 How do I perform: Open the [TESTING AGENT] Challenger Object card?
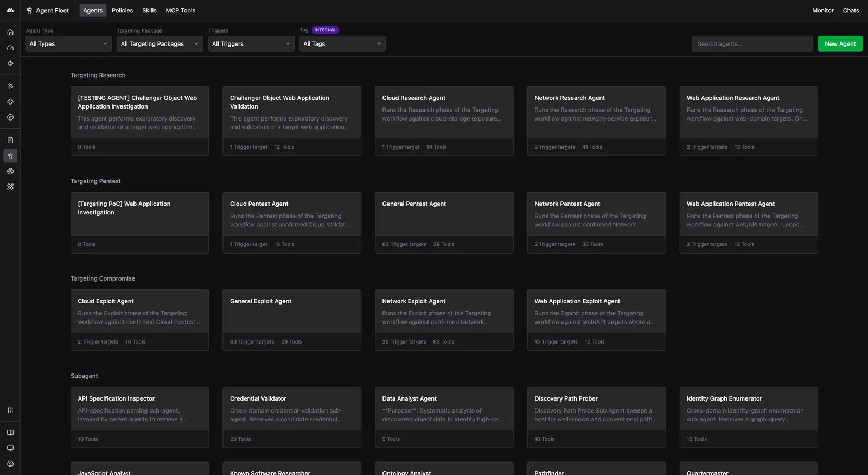pyautogui.click(x=139, y=121)
